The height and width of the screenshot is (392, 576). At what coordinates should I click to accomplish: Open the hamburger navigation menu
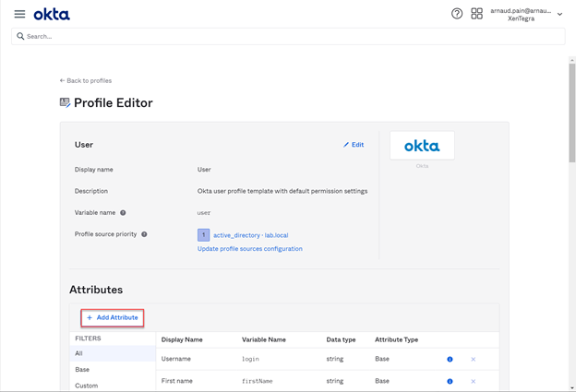coord(19,14)
